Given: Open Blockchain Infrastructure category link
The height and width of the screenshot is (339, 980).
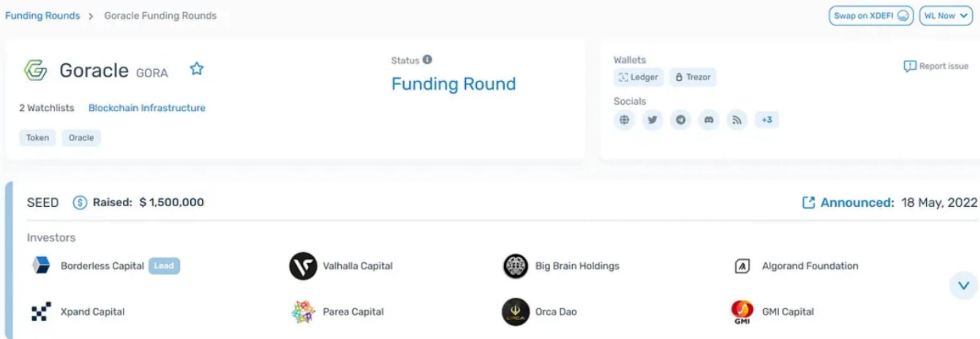Looking at the screenshot, I should pos(147,108).
